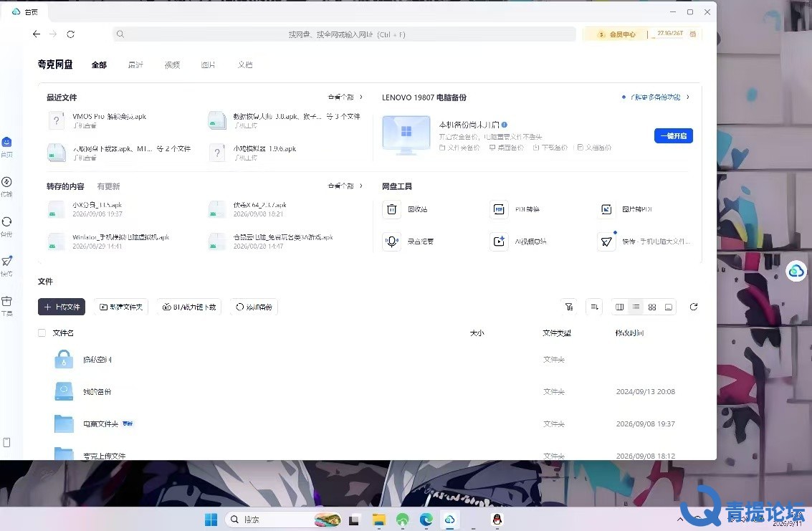Reload page with top refresh icon
The image size is (812, 531).
[x=70, y=34]
